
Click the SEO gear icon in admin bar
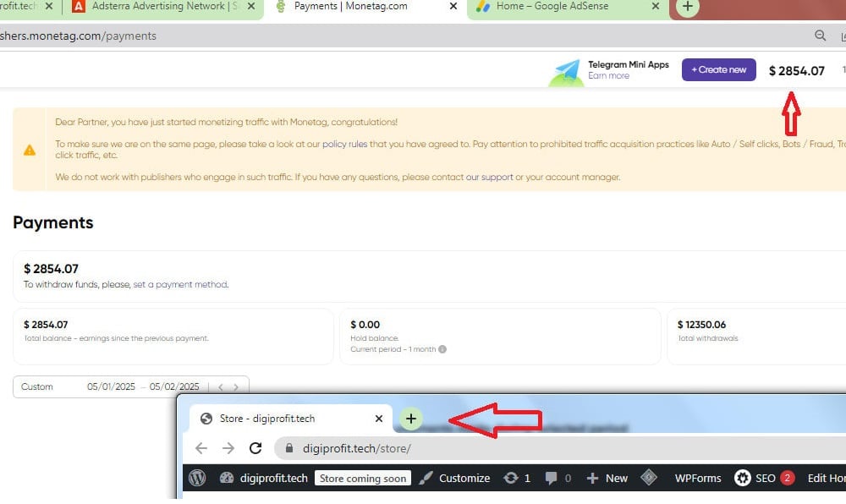(742, 478)
